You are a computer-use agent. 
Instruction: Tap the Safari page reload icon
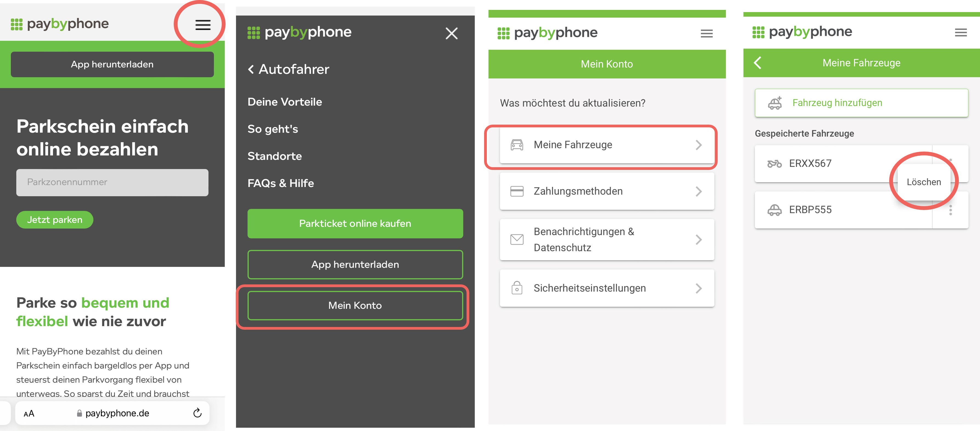[197, 413]
